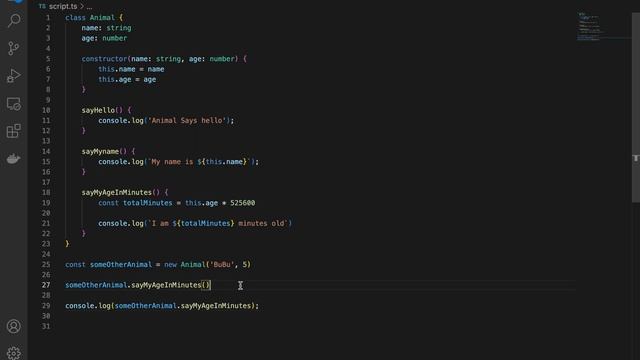Click someOtherAnimal in the const declaration

[121, 264]
